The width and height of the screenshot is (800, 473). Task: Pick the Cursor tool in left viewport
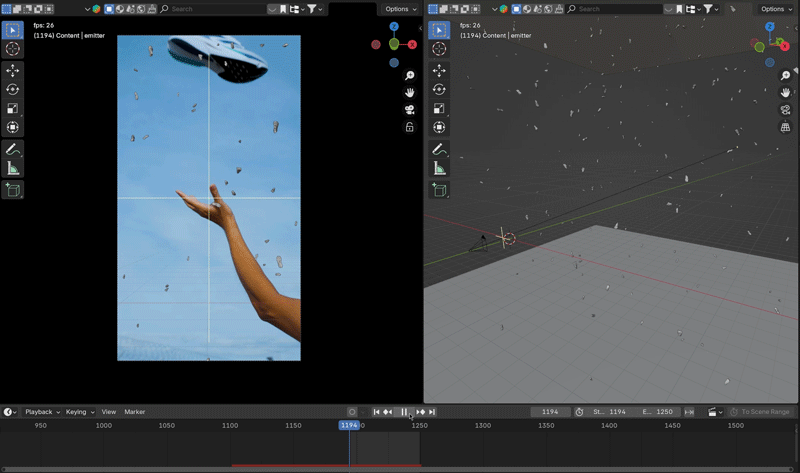pyautogui.click(x=13, y=49)
